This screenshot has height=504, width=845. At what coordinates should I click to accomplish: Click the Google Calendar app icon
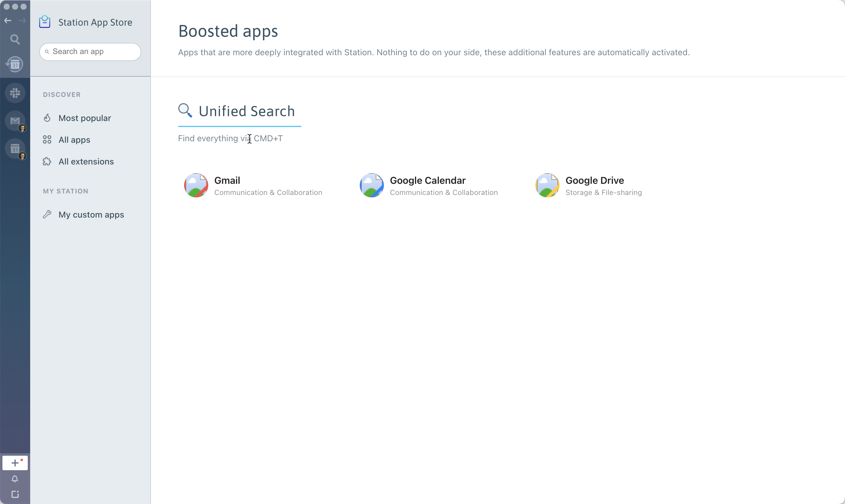coord(371,185)
